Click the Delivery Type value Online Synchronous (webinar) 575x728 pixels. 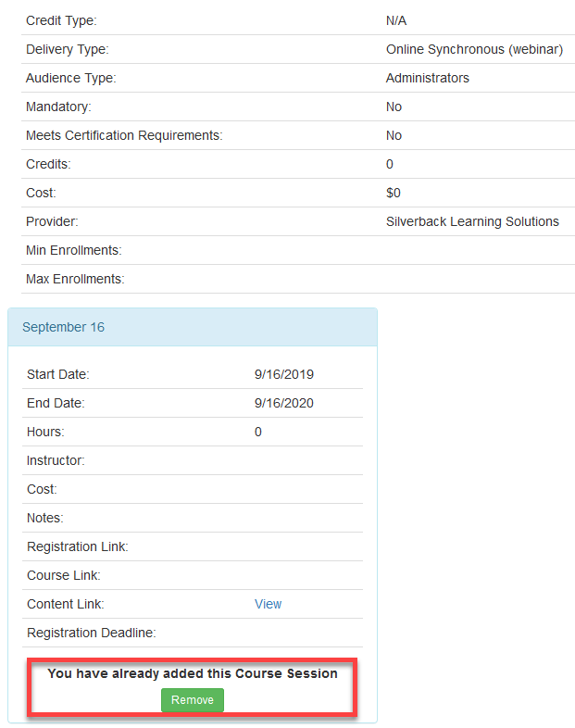point(474,49)
